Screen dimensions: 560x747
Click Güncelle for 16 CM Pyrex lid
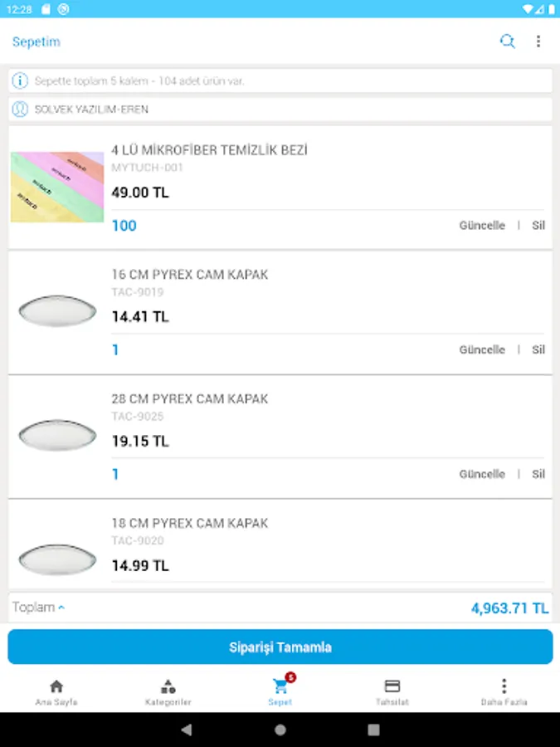click(x=482, y=350)
